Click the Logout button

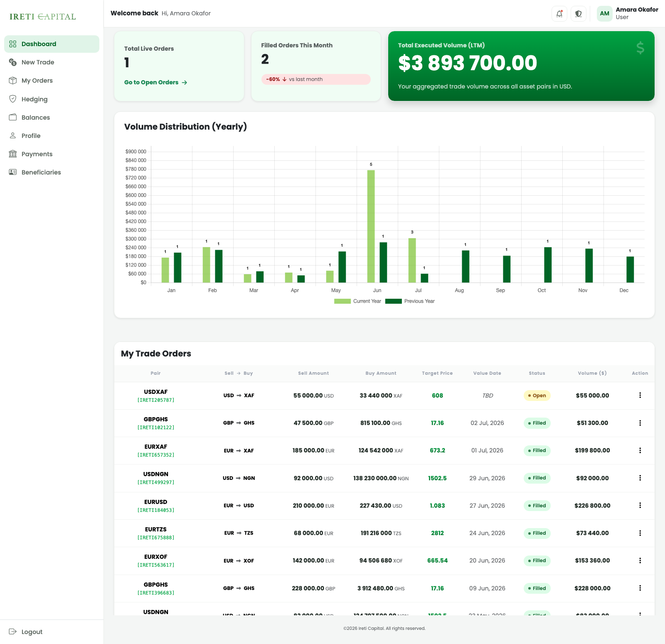click(52, 632)
